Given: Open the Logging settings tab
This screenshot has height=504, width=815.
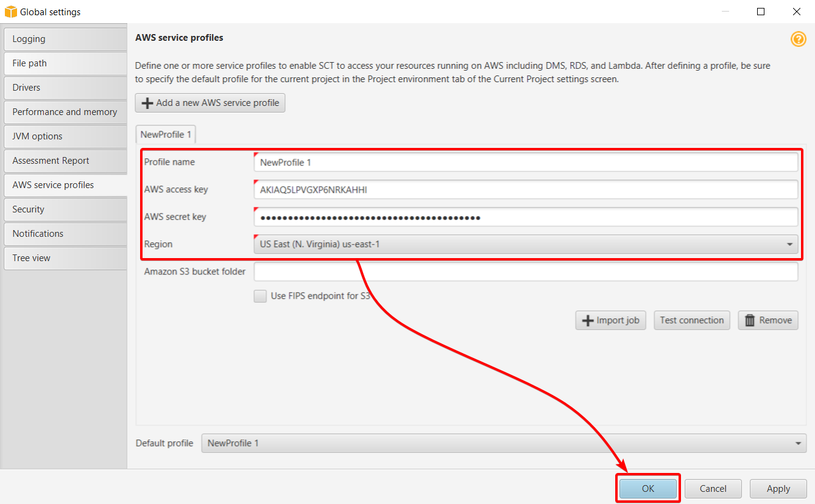Looking at the screenshot, I should 64,39.
